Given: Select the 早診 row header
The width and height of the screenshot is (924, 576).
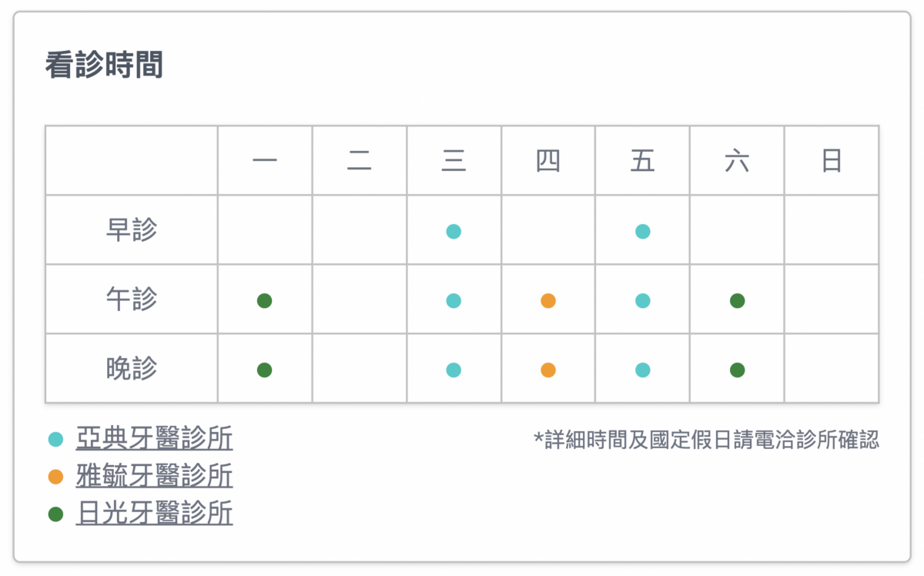Looking at the screenshot, I should click(132, 230).
